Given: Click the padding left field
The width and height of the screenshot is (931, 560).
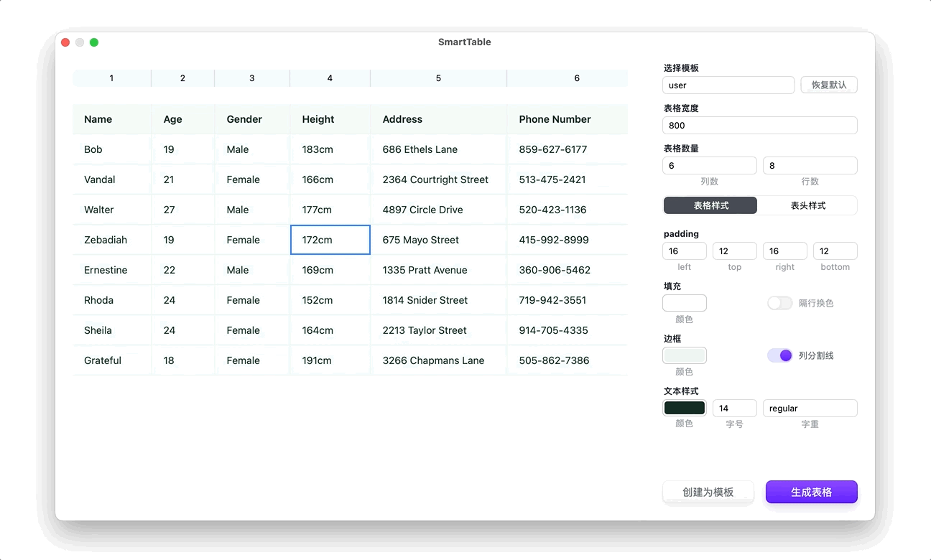Looking at the screenshot, I should coord(685,251).
